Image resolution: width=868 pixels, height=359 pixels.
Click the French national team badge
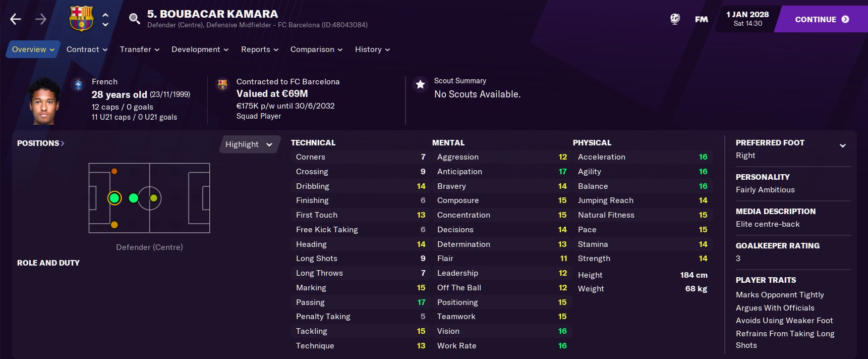click(78, 85)
